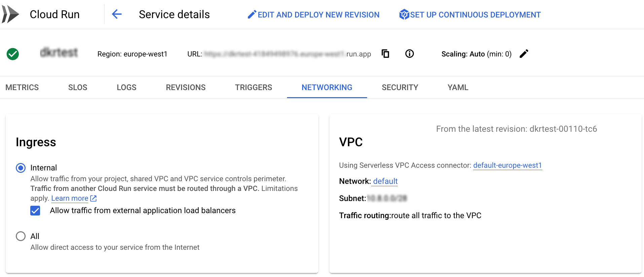Go back using the left arrow
The image size is (644, 277).
[117, 14]
